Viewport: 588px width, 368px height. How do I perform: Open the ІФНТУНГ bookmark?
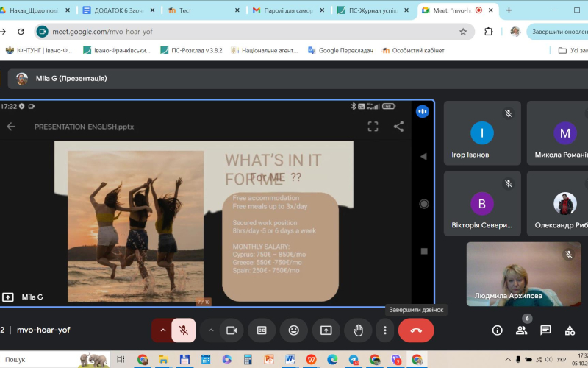click(x=39, y=50)
